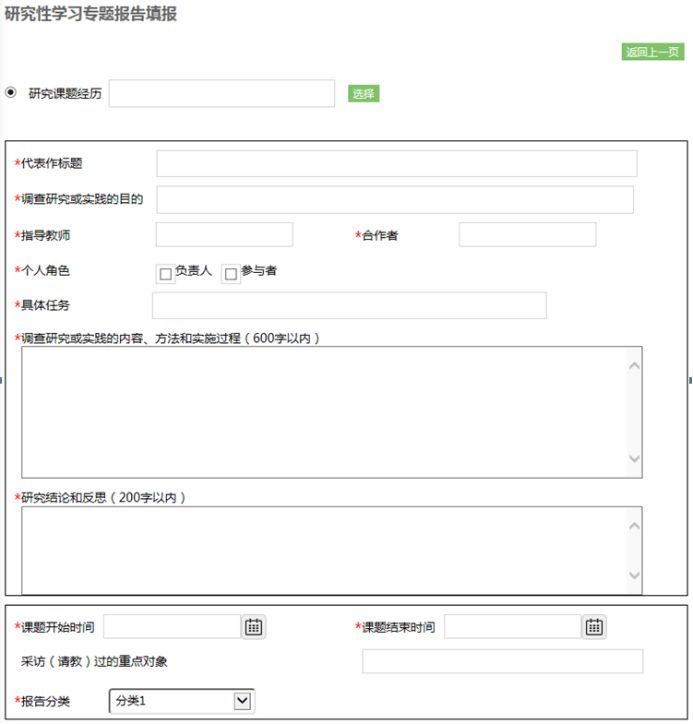The width and height of the screenshot is (693, 724).
Task: Focus the 具体任务 text field
Action: [349, 306]
